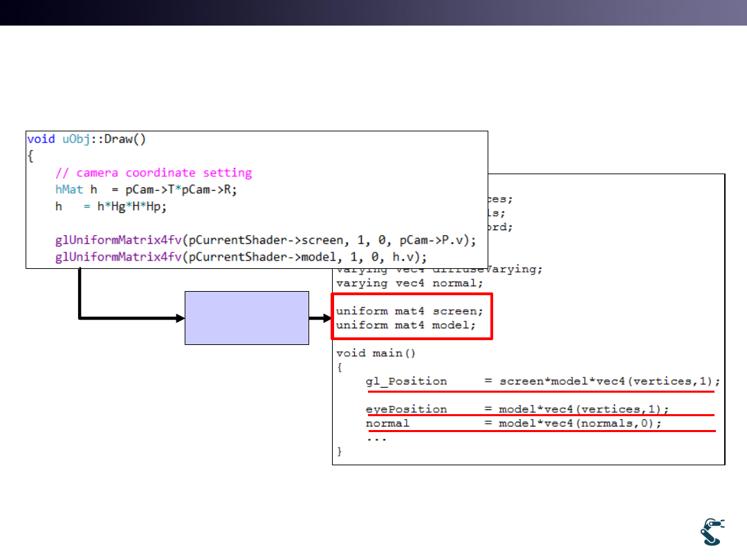This screenshot has width=747, height=560.
Task: Click the "void uObj::Draw()" function header
Action: [86, 139]
